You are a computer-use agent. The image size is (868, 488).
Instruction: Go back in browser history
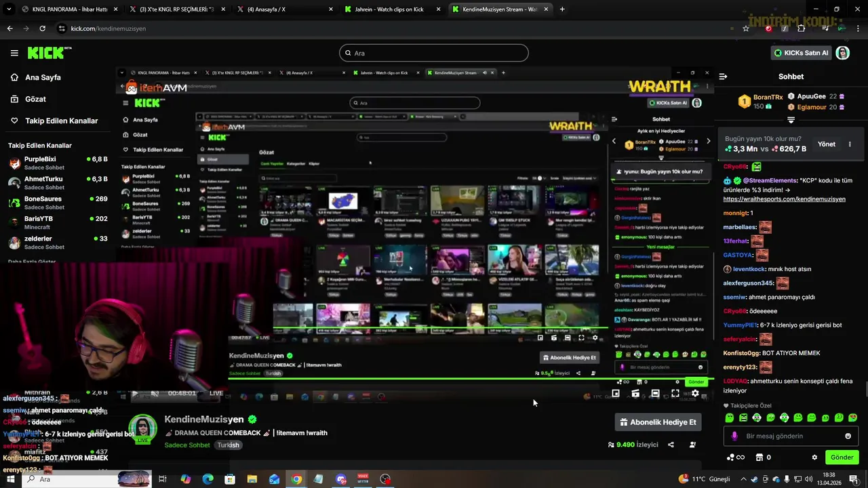pyautogui.click(x=9, y=28)
